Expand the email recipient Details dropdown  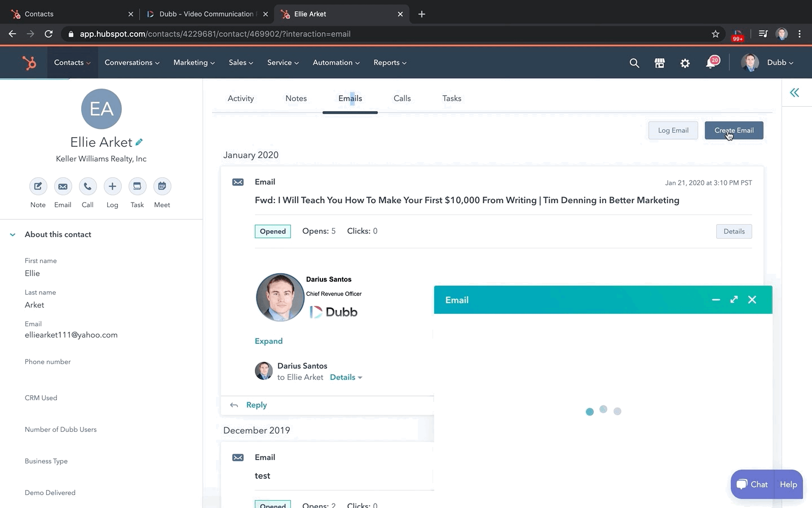346,378
